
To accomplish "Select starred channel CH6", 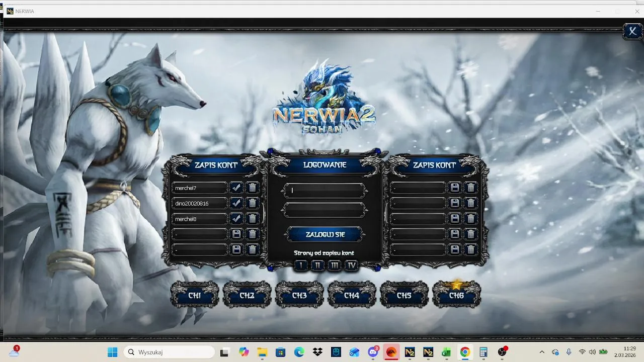I will point(456,295).
